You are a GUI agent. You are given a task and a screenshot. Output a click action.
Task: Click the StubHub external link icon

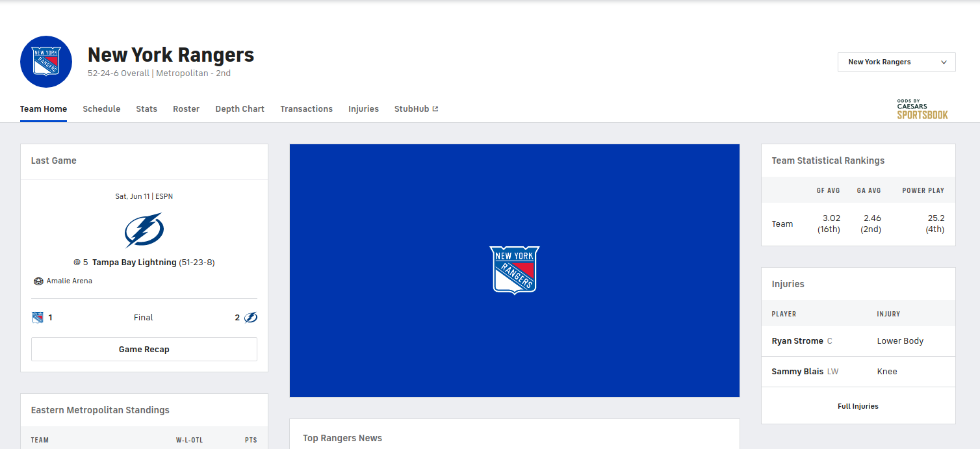click(x=435, y=109)
